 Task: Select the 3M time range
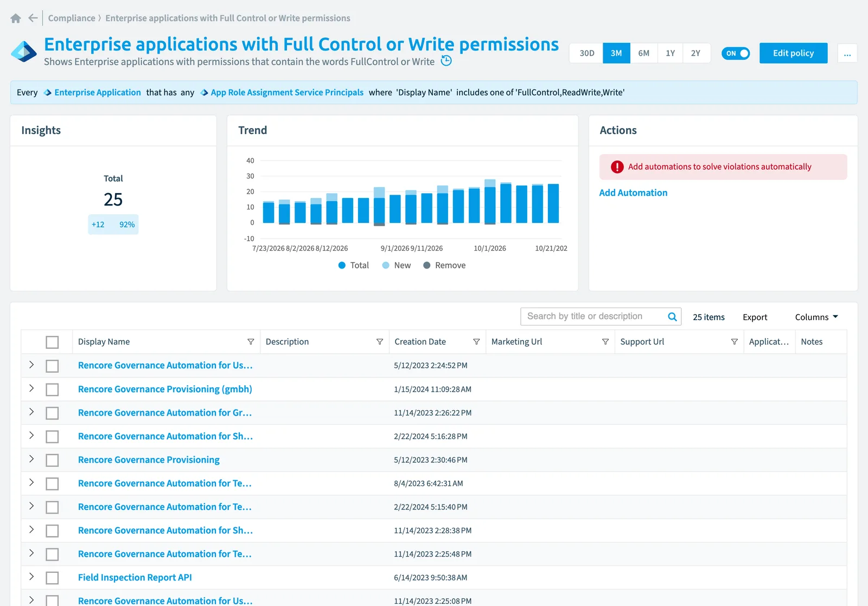[x=616, y=53]
